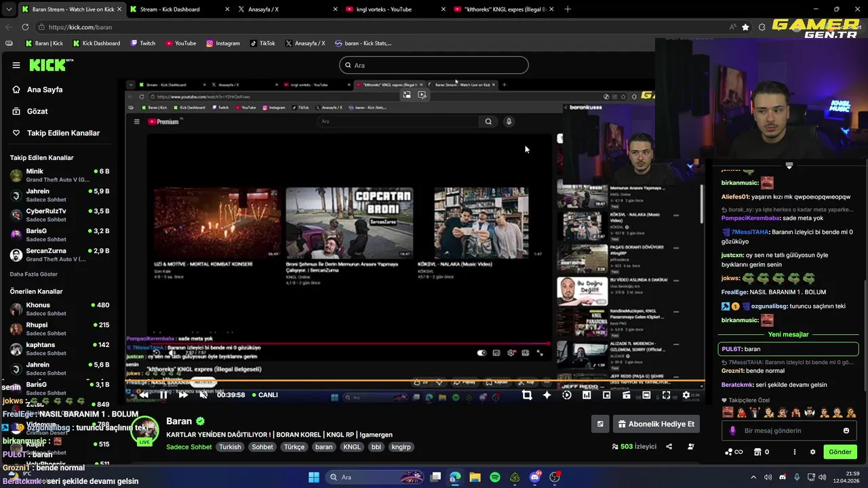The width and height of the screenshot is (868, 488).
Task: Switch to Stream - Kick Dashboard tab
Action: (x=178, y=9)
